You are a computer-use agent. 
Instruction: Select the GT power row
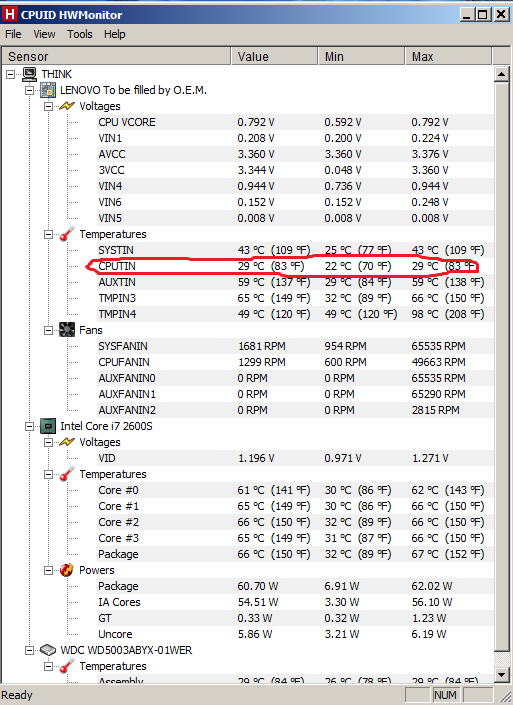tap(295, 618)
